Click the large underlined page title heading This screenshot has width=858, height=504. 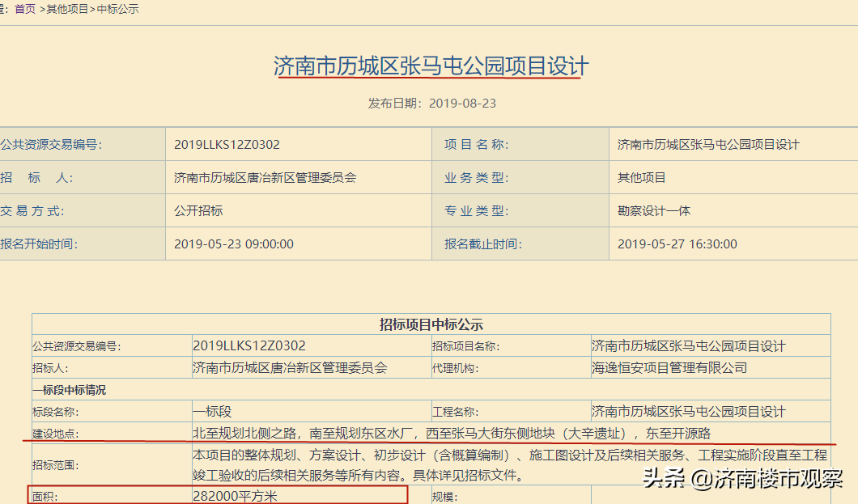click(x=431, y=66)
